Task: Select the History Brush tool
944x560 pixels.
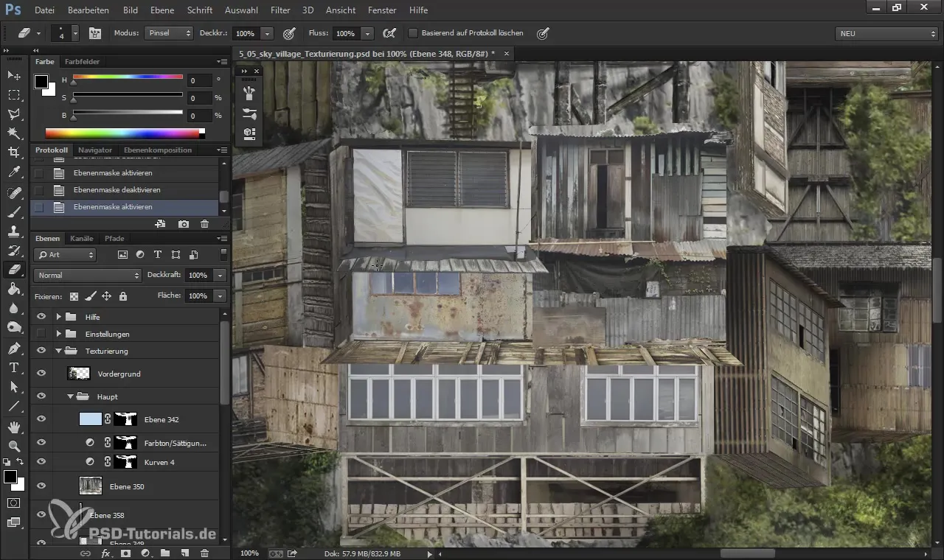Action: (x=14, y=251)
